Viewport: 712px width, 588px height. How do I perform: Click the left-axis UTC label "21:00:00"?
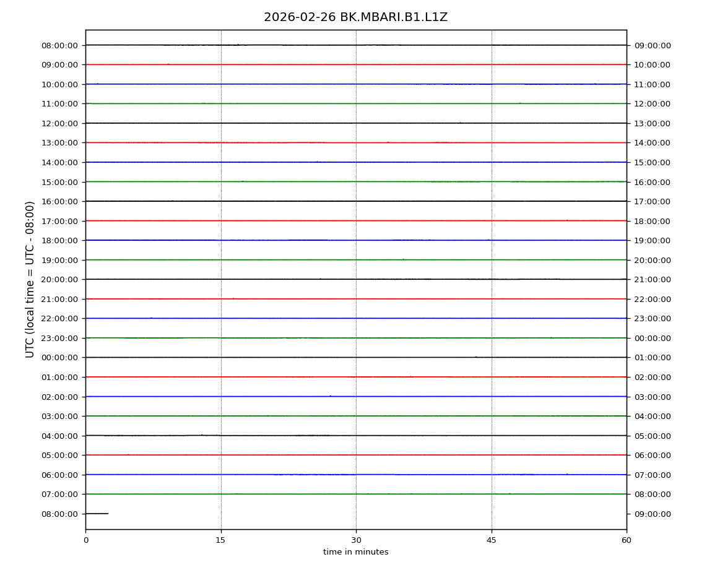coord(60,299)
